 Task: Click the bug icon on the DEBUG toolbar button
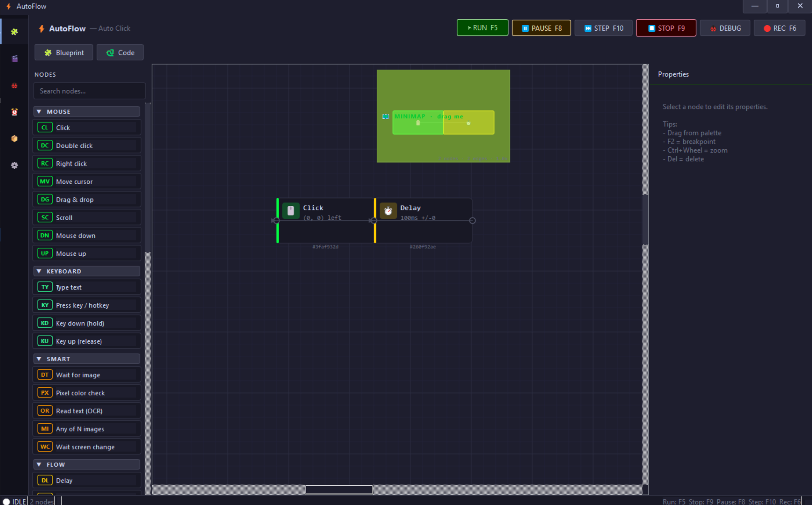point(713,28)
